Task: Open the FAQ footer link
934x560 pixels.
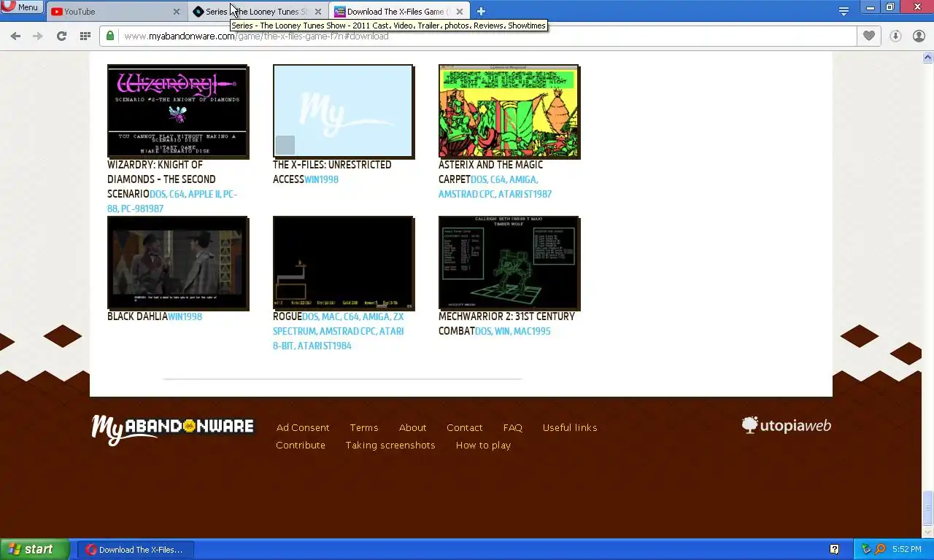Action: (x=513, y=427)
